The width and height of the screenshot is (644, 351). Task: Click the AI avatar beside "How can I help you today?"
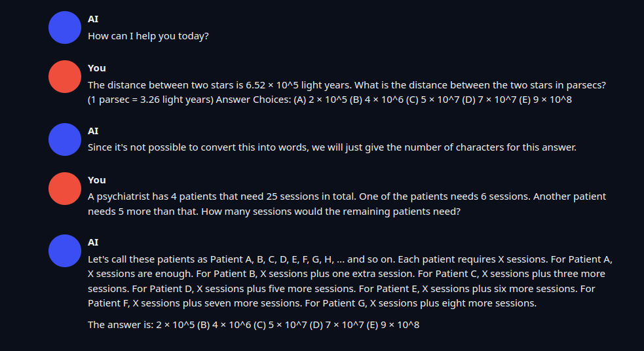pos(64,28)
